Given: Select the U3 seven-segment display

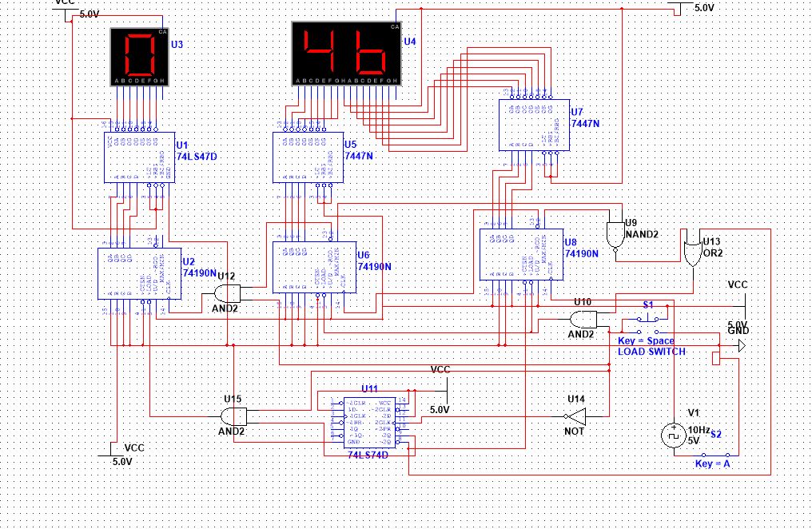Looking at the screenshot, I should click(140, 57).
